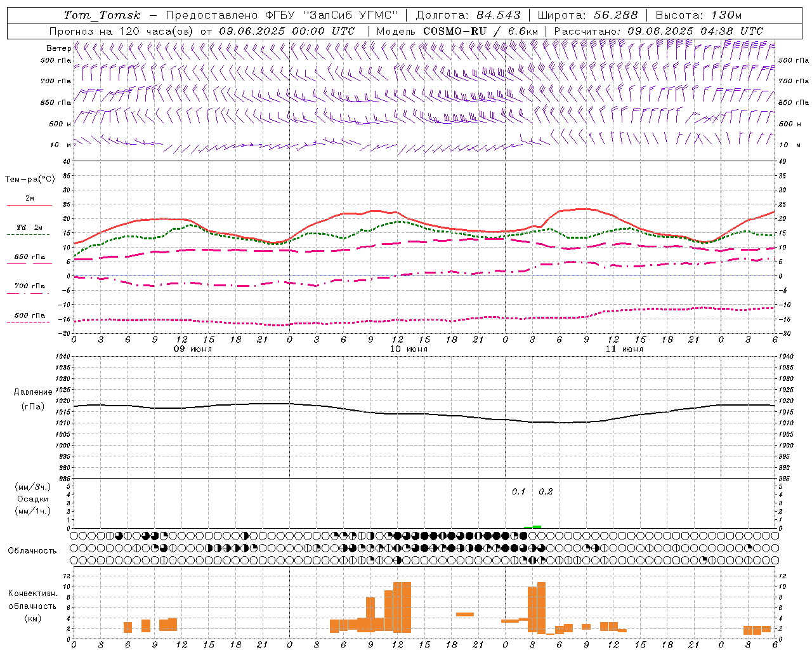812x650 pixels.
Task: Click the 11 июня date label
Action: pyautogui.click(x=624, y=349)
